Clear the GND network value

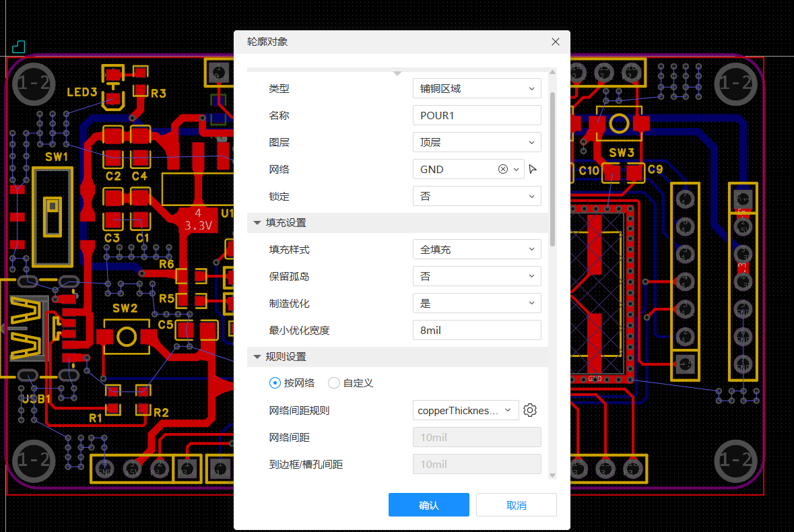pos(503,169)
